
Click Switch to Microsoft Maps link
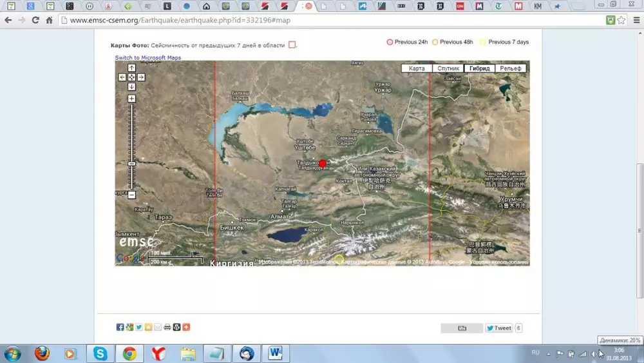pyautogui.click(x=148, y=58)
